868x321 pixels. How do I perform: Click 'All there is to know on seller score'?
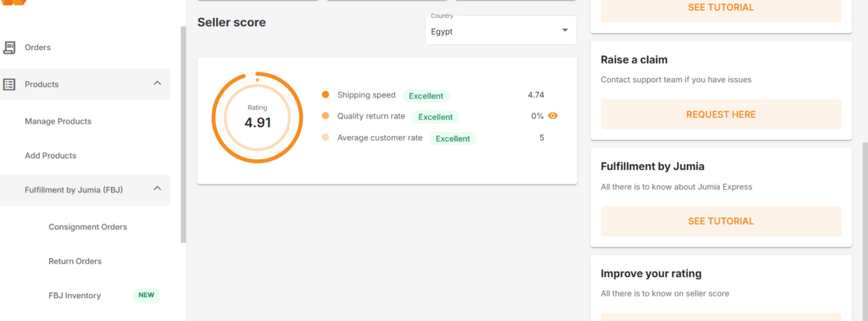[665, 293]
